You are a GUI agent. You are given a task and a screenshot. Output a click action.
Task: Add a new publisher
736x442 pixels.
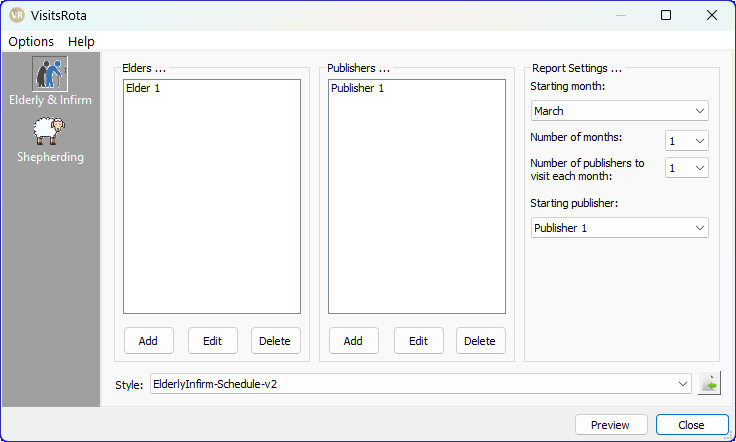tap(353, 341)
